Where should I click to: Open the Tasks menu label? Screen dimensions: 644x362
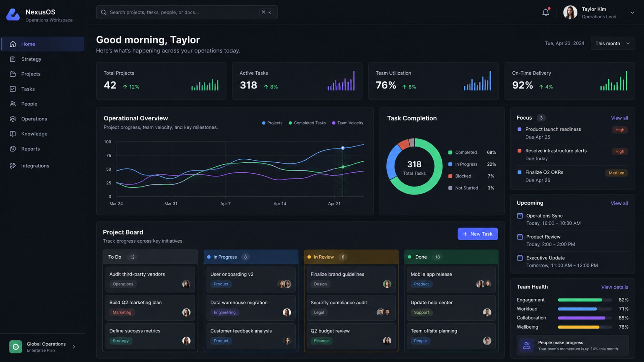28,89
